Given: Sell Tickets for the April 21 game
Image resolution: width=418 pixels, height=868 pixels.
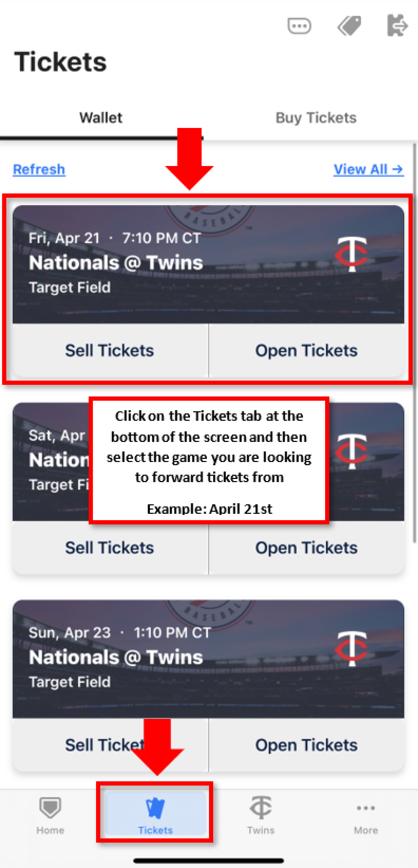Looking at the screenshot, I should (x=110, y=350).
